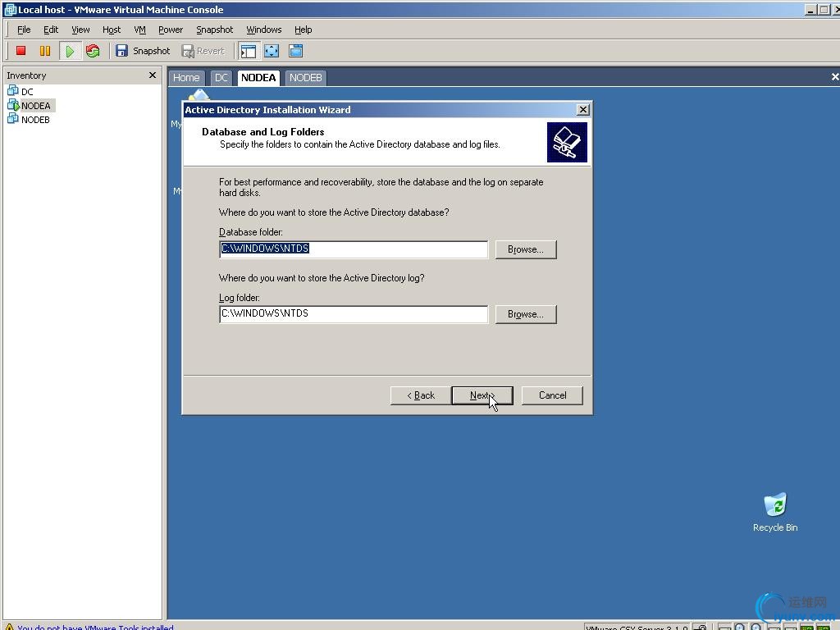
Task: Click the quick switch mode toolbar icon
Action: pos(295,51)
